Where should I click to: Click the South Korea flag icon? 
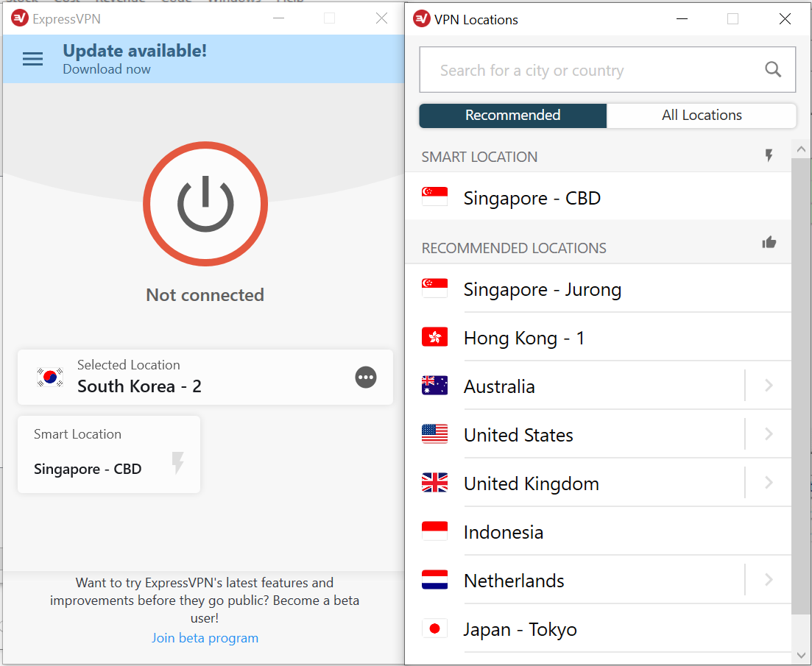50,378
